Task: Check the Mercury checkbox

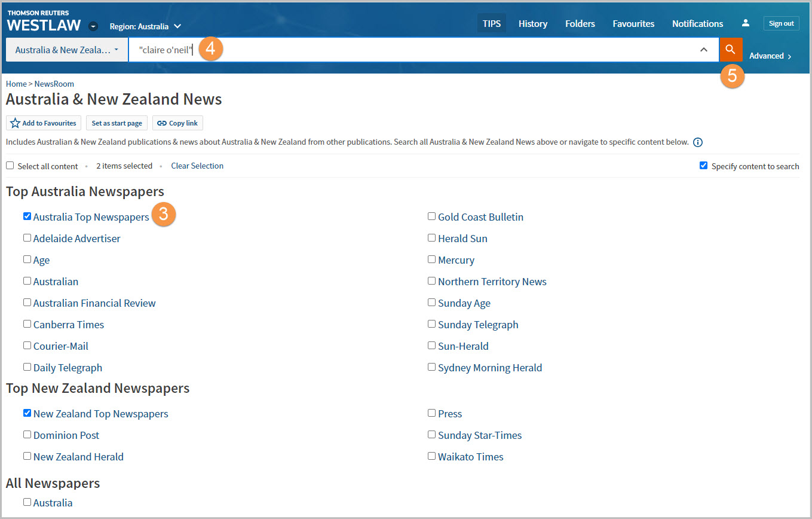Action: click(431, 259)
